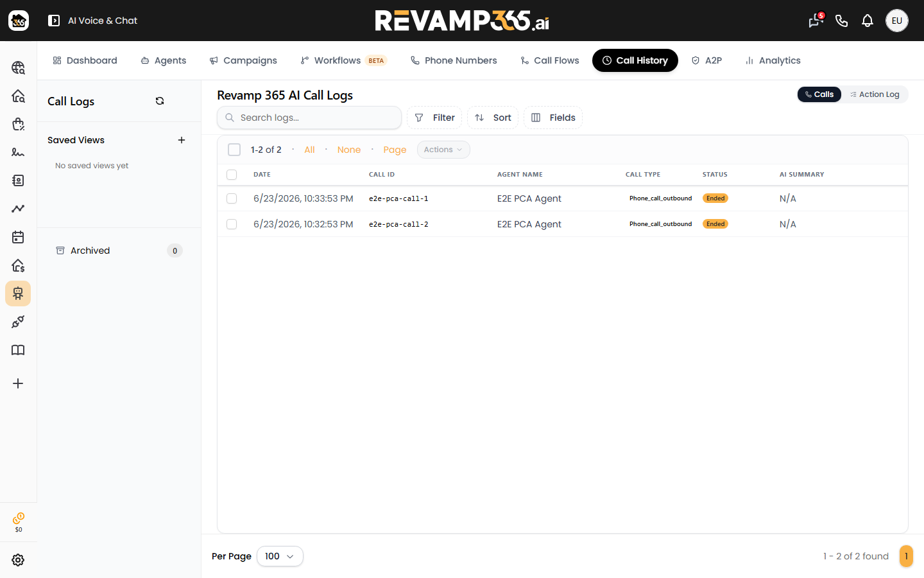
Task: Open the Campaigns tab
Action: pos(243,60)
